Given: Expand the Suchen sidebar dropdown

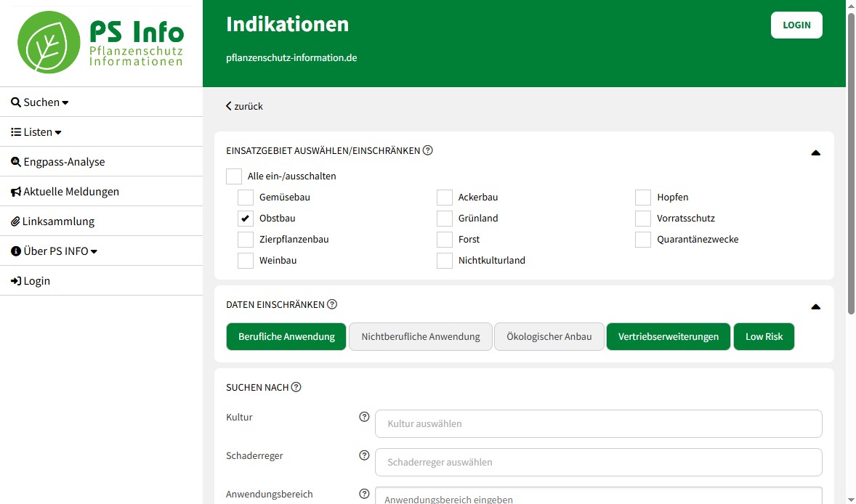Looking at the screenshot, I should pos(40,102).
